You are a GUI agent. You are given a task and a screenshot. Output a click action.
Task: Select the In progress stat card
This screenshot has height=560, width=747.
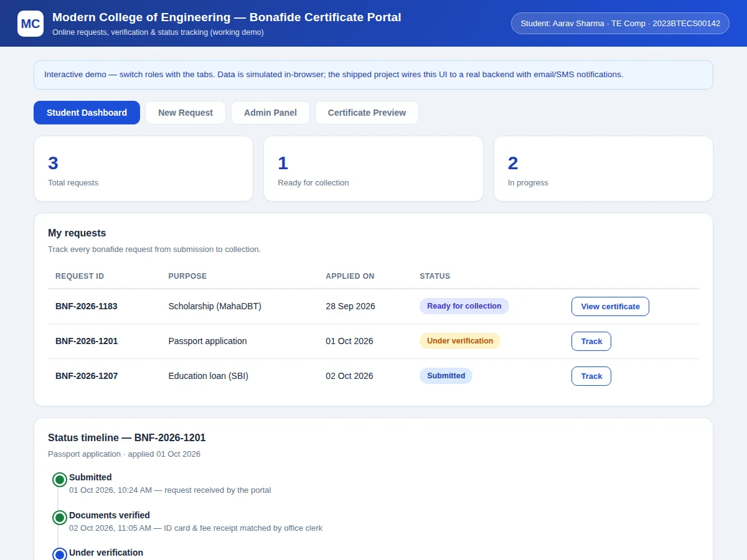coord(603,169)
